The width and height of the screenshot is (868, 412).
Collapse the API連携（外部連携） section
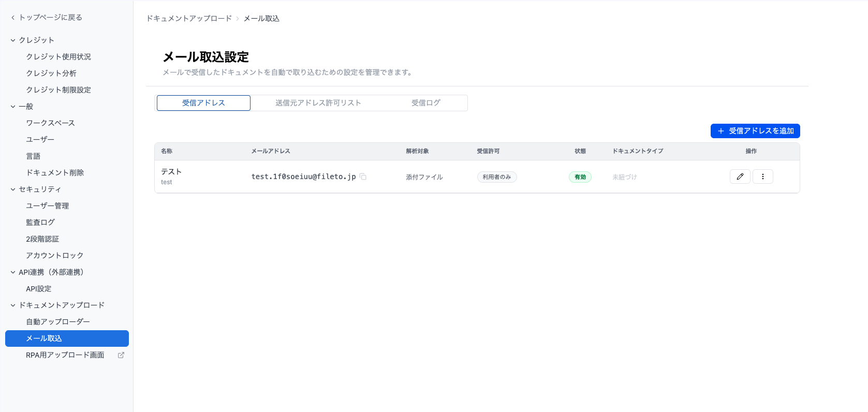point(13,272)
